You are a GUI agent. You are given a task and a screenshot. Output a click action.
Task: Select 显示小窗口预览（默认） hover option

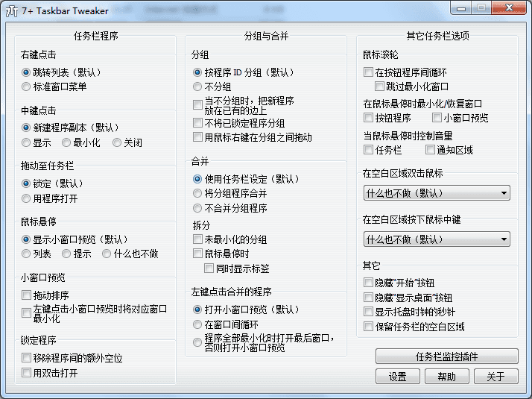tap(26, 239)
